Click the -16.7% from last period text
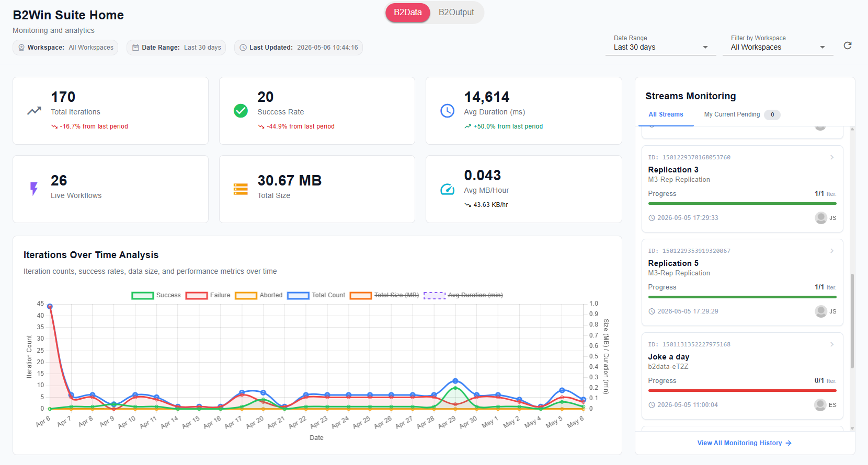Image resolution: width=868 pixels, height=465 pixels. [x=94, y=126]
